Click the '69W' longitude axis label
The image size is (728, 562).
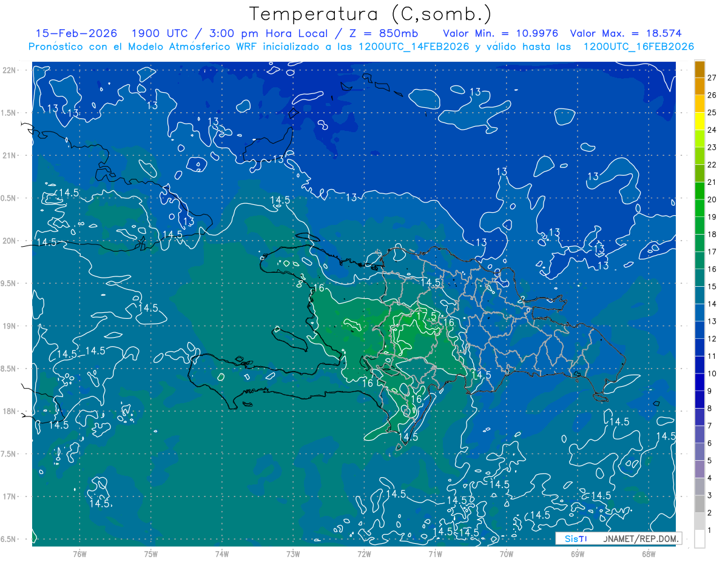click(x=578, y=554)
